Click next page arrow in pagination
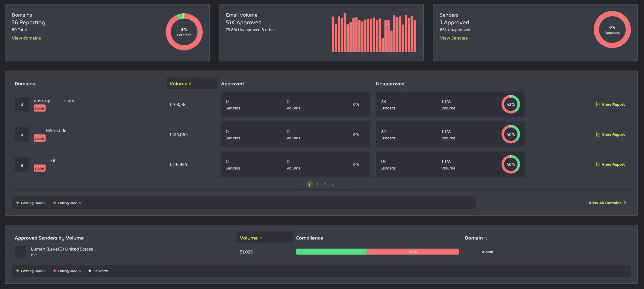The width and height of the screenshot is (644, 289). 342,185
